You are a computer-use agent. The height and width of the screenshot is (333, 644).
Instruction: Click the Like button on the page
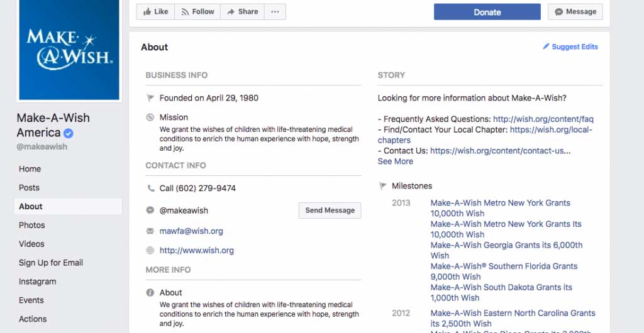[155, 12]
